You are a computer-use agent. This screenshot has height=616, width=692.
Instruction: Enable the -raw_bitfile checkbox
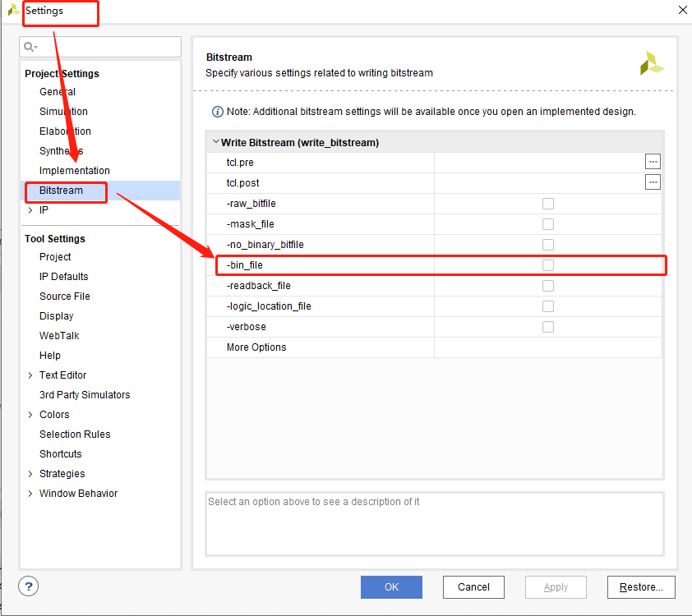click(x=548, y=204)
